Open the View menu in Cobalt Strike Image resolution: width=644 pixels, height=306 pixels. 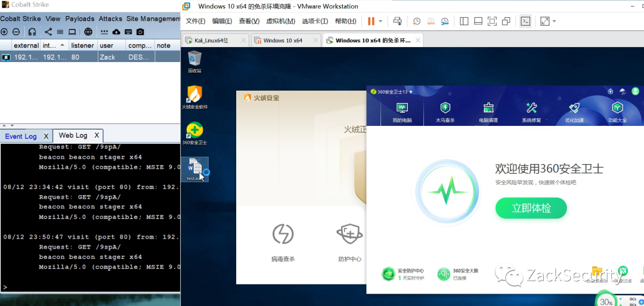point(53,18)
